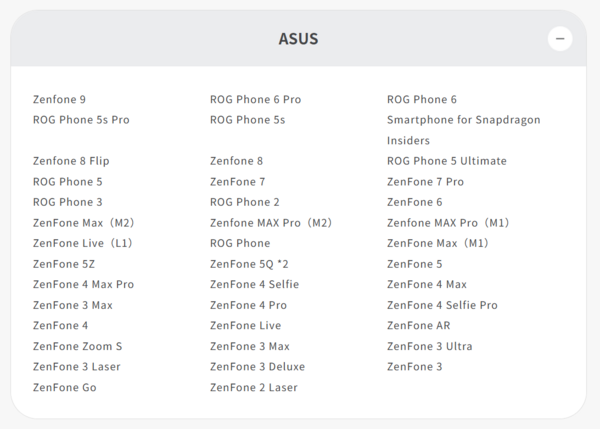This screenshot has width=600, height=429.
Task: Pick Zenfone 8 Flip model
Action: point(71,161)
